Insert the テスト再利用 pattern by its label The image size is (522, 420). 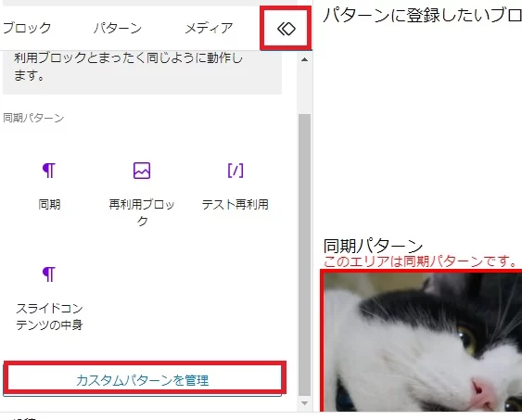click(235, 204)
